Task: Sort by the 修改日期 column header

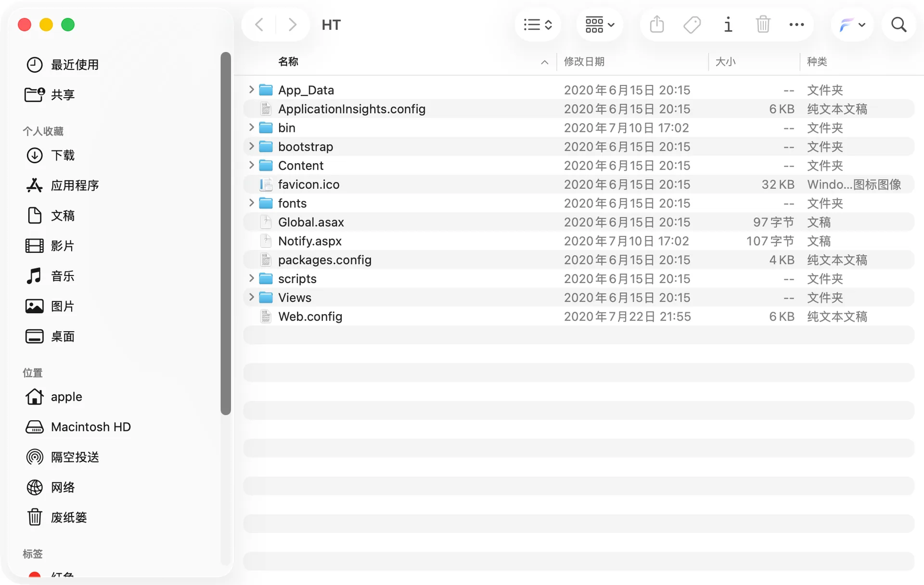Action: [584, 62]
